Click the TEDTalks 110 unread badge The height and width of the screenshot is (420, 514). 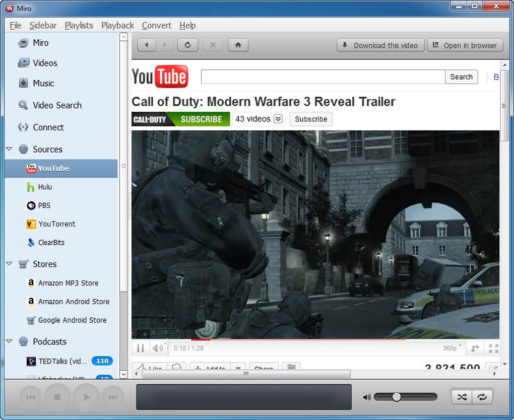(x=102, y=361)
